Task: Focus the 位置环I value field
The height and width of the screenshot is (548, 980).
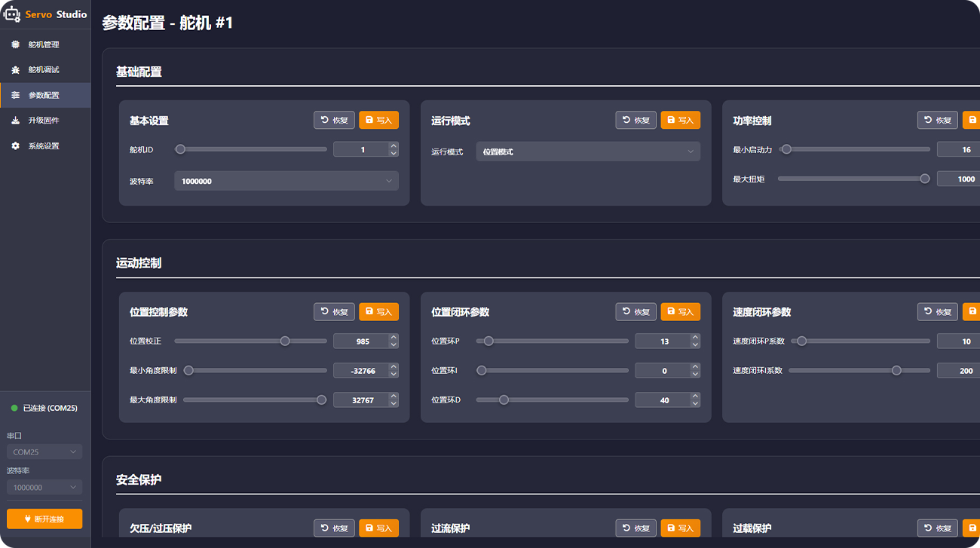Action: 663,370
